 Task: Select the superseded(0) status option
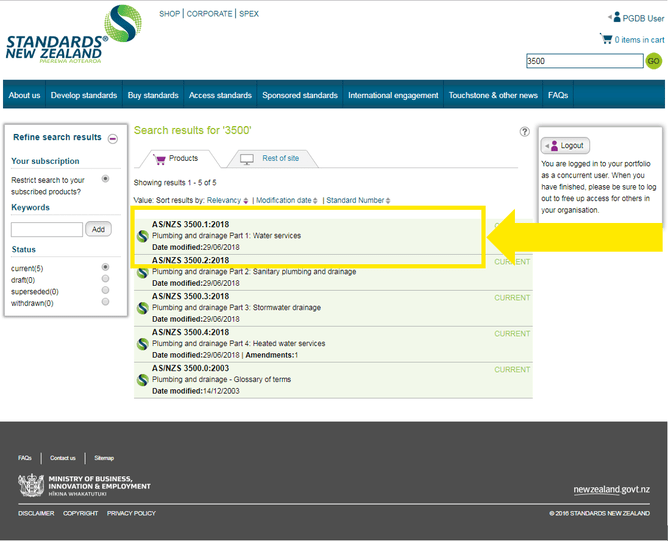106,291
